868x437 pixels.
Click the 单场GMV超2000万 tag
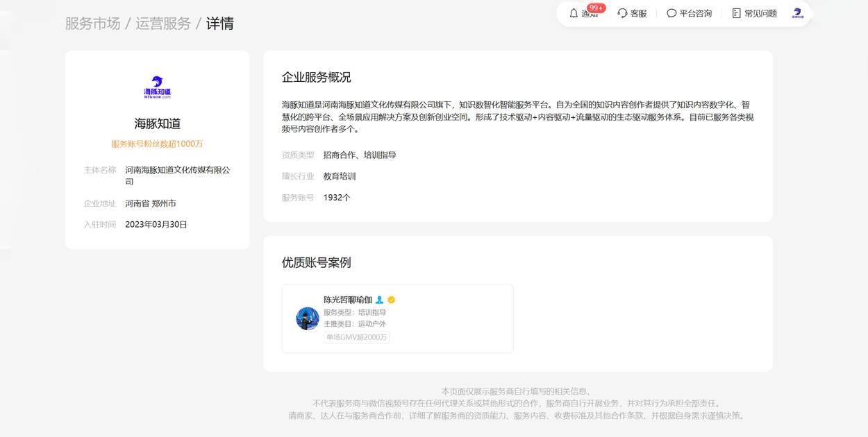pos(356,337)
